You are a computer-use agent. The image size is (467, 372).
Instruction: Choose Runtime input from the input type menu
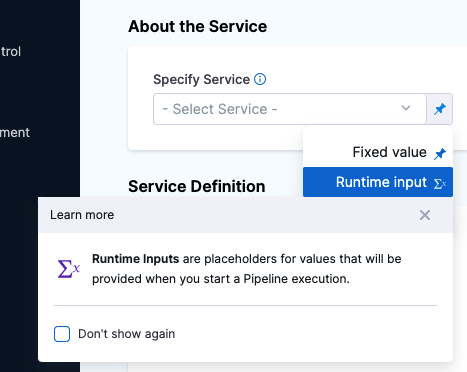pyautogui.click(x=378, y=182)
